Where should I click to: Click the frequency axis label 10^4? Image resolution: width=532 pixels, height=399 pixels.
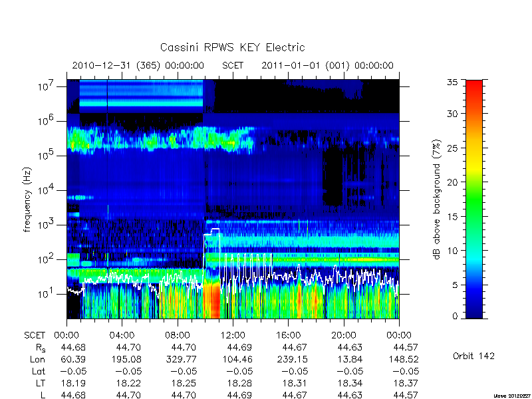47,190
